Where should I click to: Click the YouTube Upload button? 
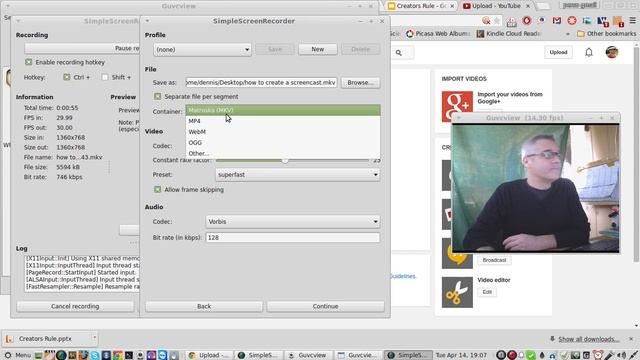click(x=558, y=52)
